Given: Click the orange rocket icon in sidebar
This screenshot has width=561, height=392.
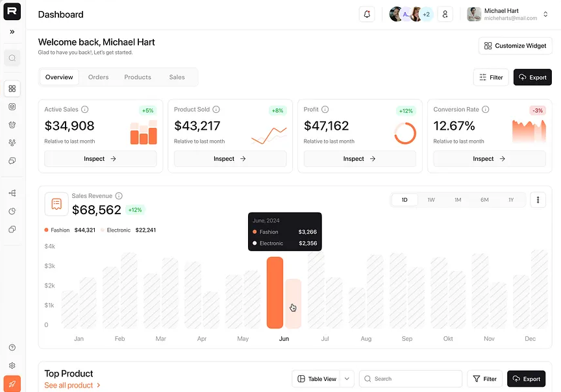Looking at the screenshot, I should pos(12,384).
